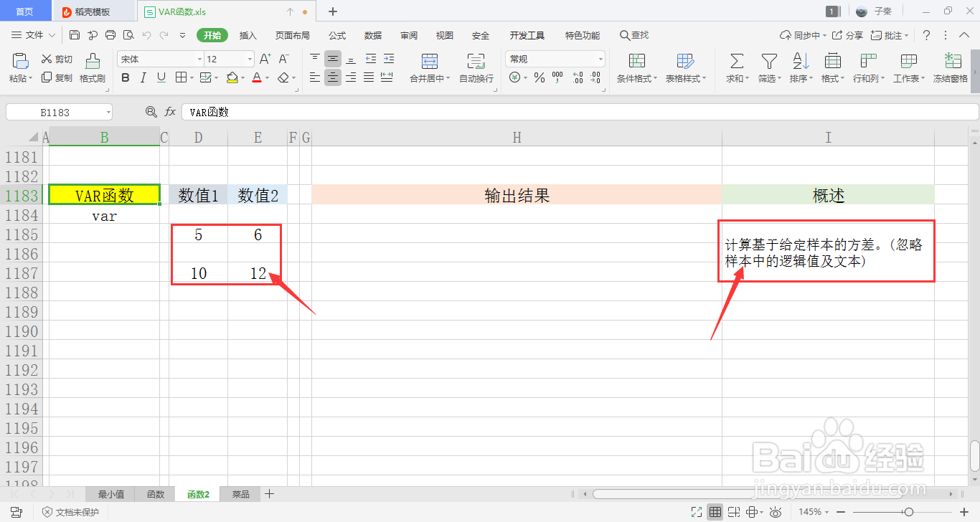980x522 pixels.
Task: Open the 插入 ribbon tab
Action: pyautogui.click(x=248, y=35)
